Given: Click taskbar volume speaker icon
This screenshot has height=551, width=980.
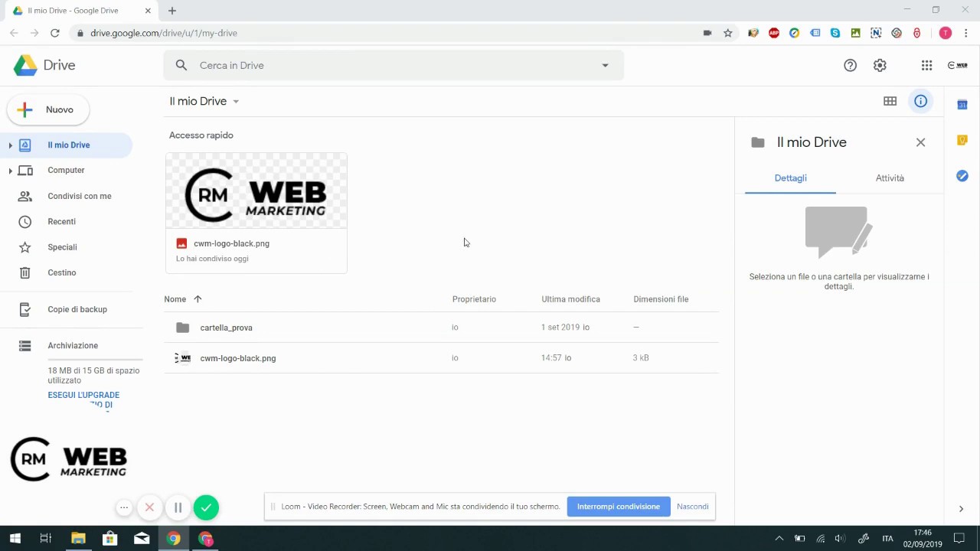Looking at the screenshot, I should coord(840,539).
